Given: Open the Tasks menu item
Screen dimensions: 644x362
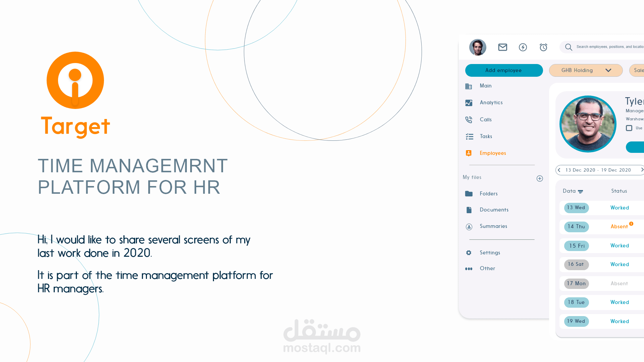Looking at the screenshot, I should pyautogui.click(x=486, y=136).
